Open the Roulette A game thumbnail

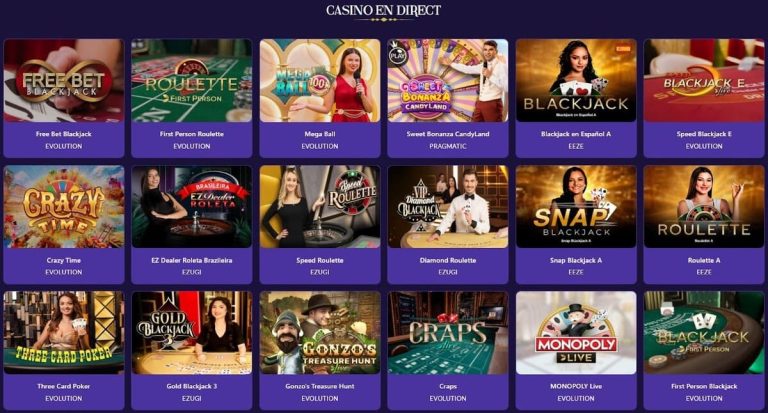(704, 206)
